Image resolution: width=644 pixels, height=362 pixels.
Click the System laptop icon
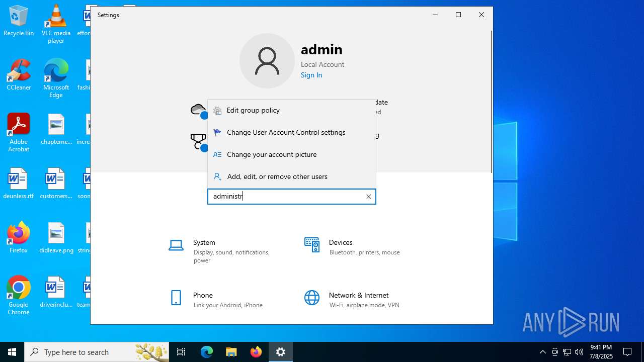(176, 245)
